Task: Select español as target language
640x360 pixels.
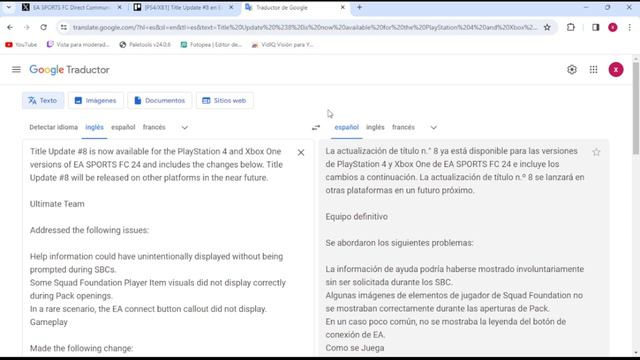Action: coord(347,127)
